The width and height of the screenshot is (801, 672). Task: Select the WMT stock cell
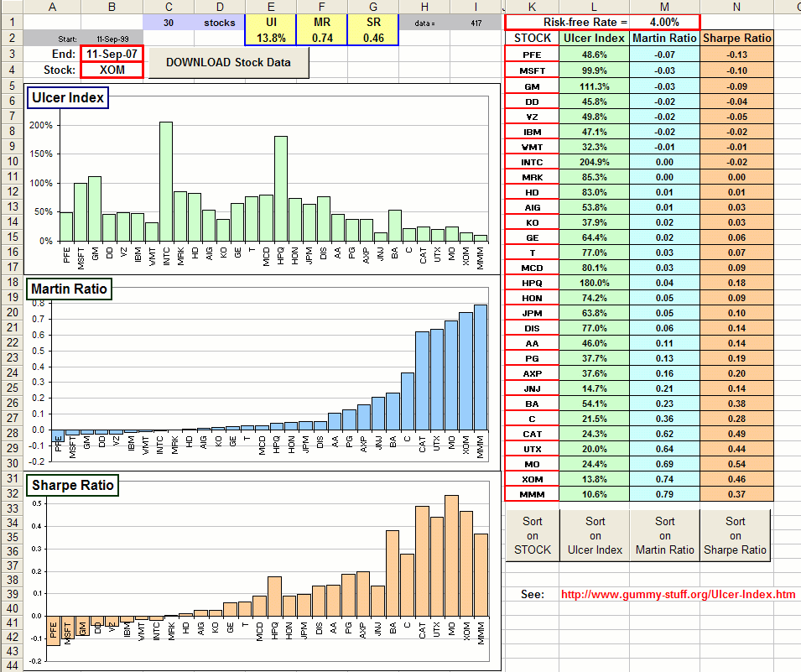click(x=532, y=147)
